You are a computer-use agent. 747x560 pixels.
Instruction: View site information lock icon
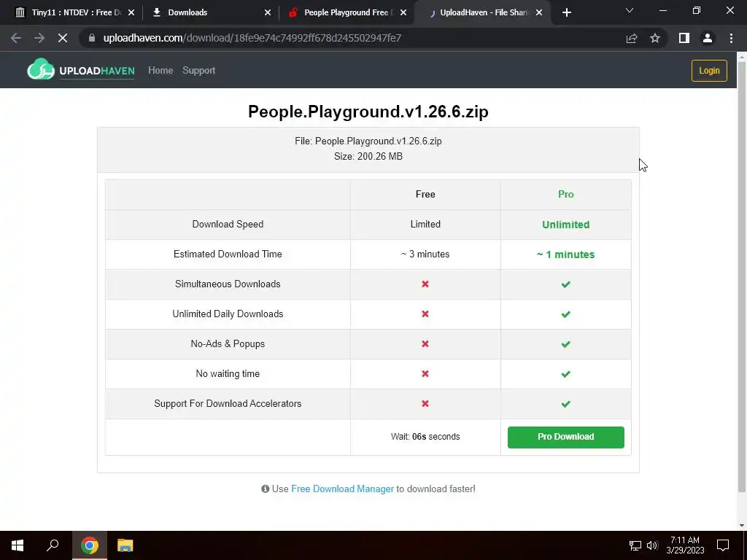92,38
